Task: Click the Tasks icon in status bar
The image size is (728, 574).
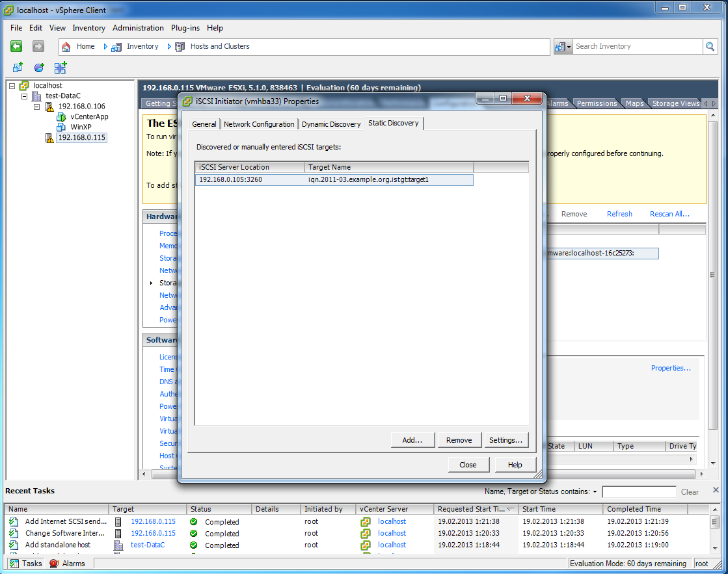Action: [14, 564]
